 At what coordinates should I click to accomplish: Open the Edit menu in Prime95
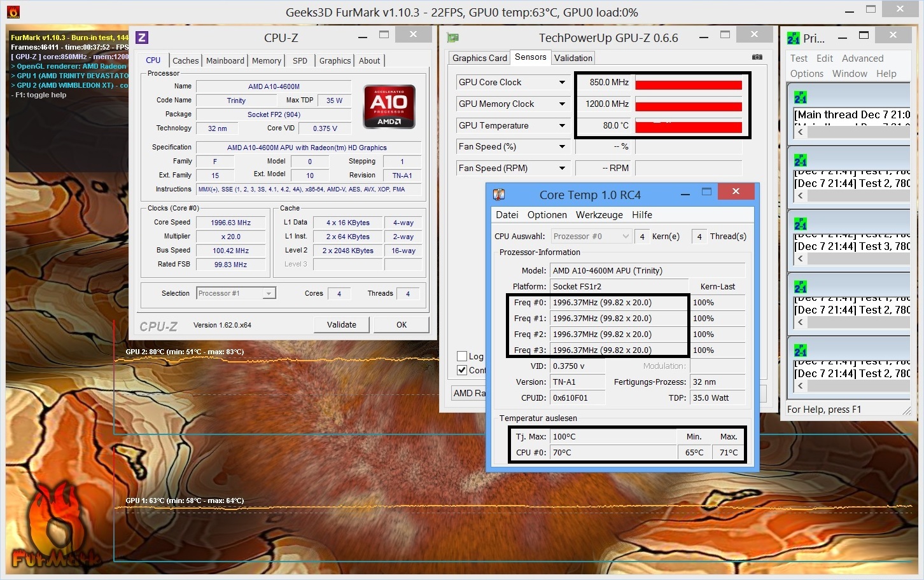(x=825, y=59)
